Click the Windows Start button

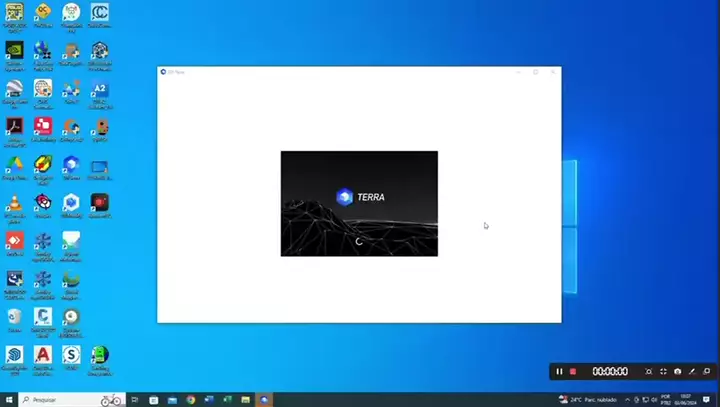pos(8,400)
